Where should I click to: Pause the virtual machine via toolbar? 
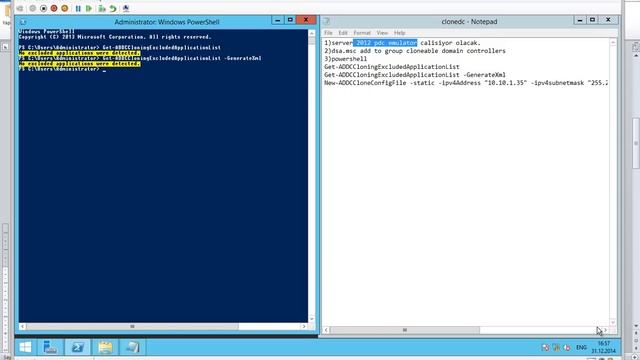78,8
